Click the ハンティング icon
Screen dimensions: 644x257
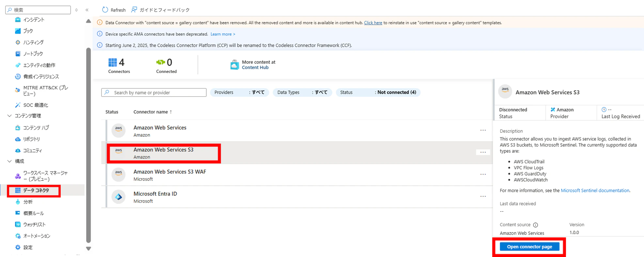coord(18,42)
